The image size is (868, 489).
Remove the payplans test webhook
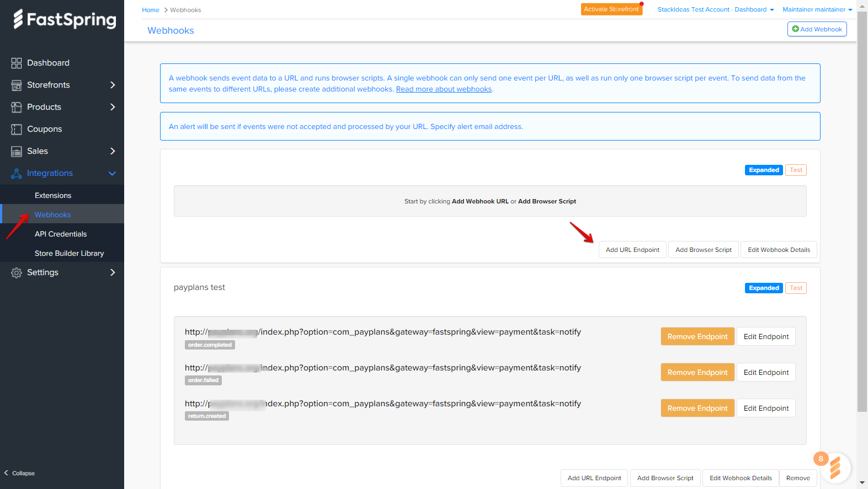(798, 478)
